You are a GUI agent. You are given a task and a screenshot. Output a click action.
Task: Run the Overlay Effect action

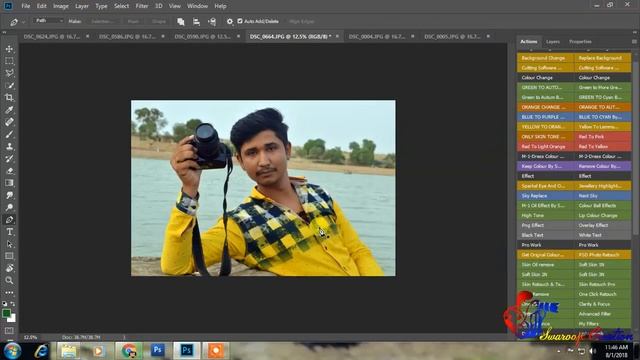pyautogui.click(x=602, y=225)
